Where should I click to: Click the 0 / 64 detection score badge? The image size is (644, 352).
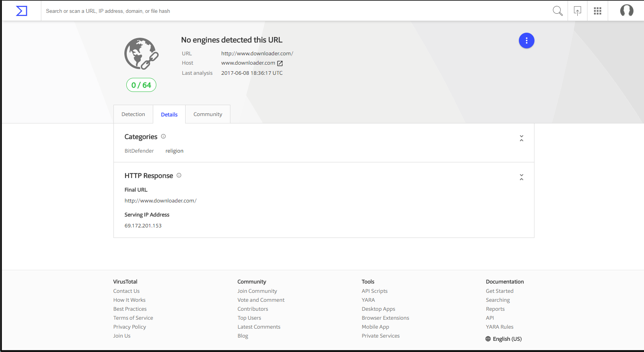pyautogui.click(x=141, y=85)
